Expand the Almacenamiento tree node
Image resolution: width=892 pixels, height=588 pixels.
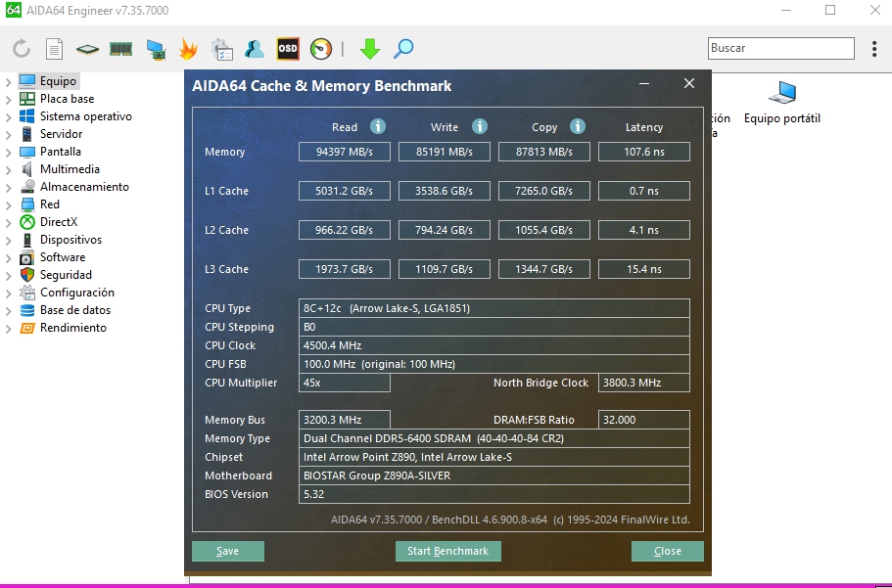(8, 187)
